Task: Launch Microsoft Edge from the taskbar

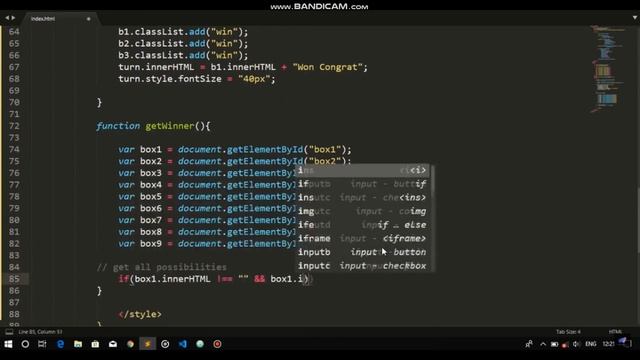Action: [60, 344]
